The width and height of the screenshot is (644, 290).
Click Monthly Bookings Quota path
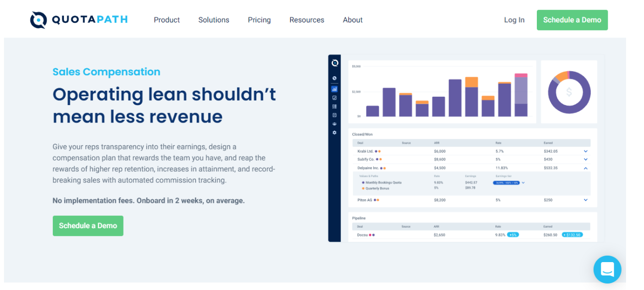[383, 183]
